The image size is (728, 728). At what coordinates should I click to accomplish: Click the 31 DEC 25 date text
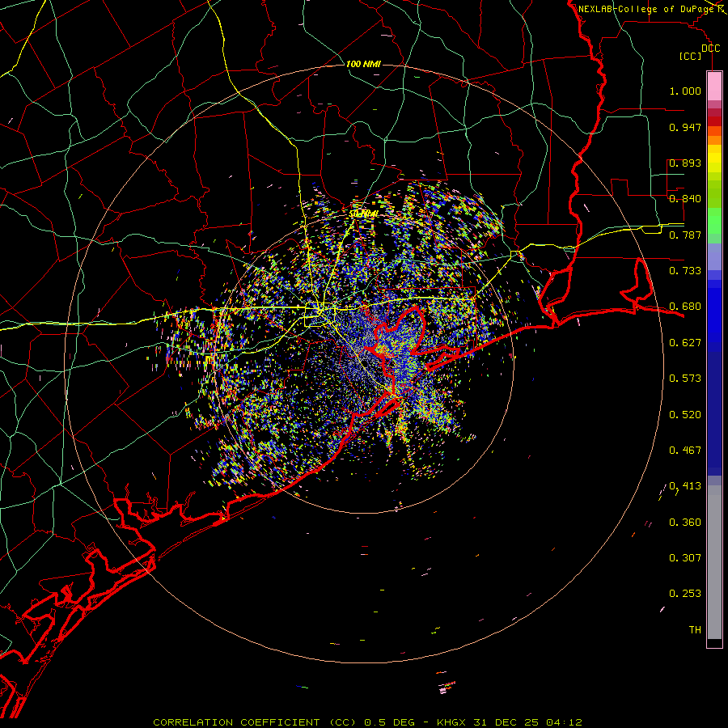(x=506, y=722)
